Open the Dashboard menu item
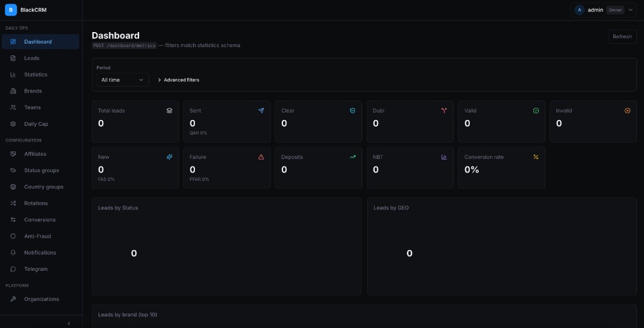 tap(41, 41)
